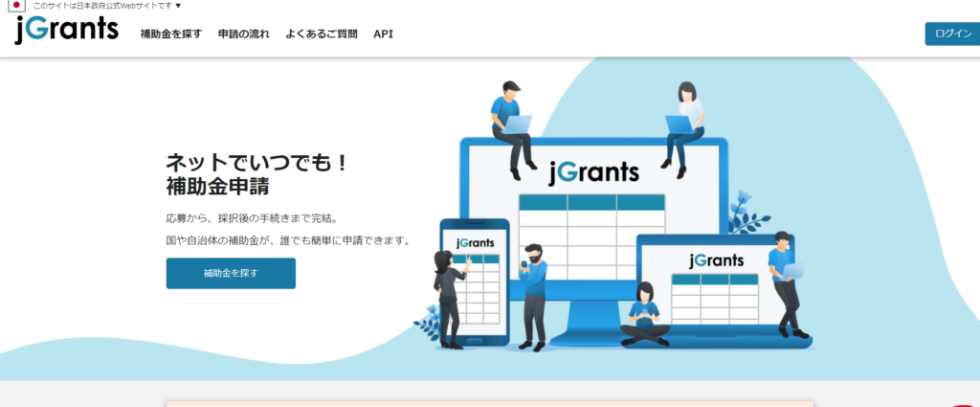Open the 申請の流れ navigation item
The width and height of the screenshot is (980, 407).
[x=243, y=34]
